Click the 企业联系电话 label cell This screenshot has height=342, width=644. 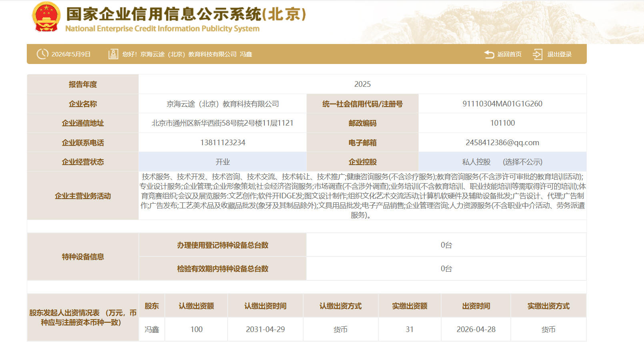click(x=83, y=143)
